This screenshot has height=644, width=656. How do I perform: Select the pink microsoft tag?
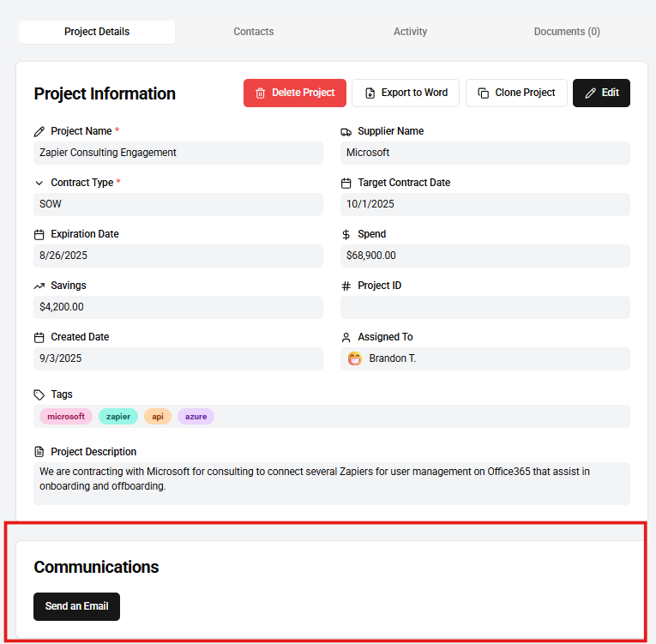coord(66,417)
